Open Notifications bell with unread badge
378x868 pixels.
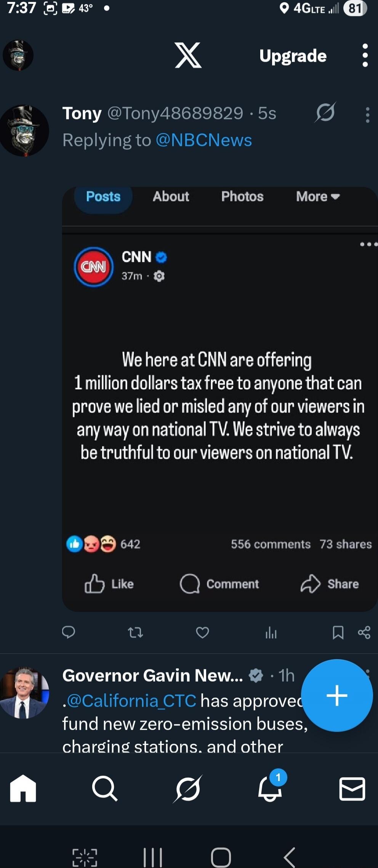coord(271,789)
